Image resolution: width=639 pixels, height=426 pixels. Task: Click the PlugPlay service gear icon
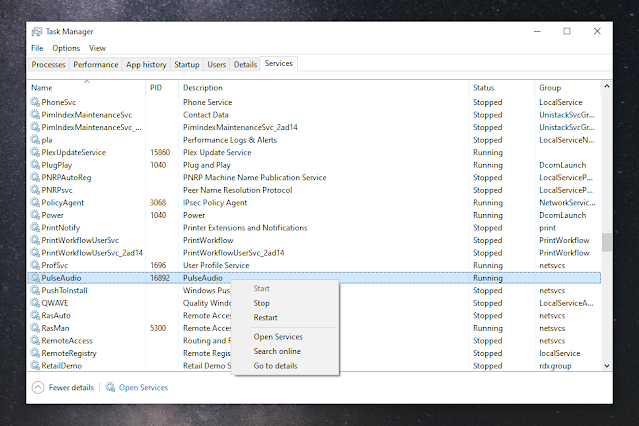pyautogui.click(x=35, y=165)
